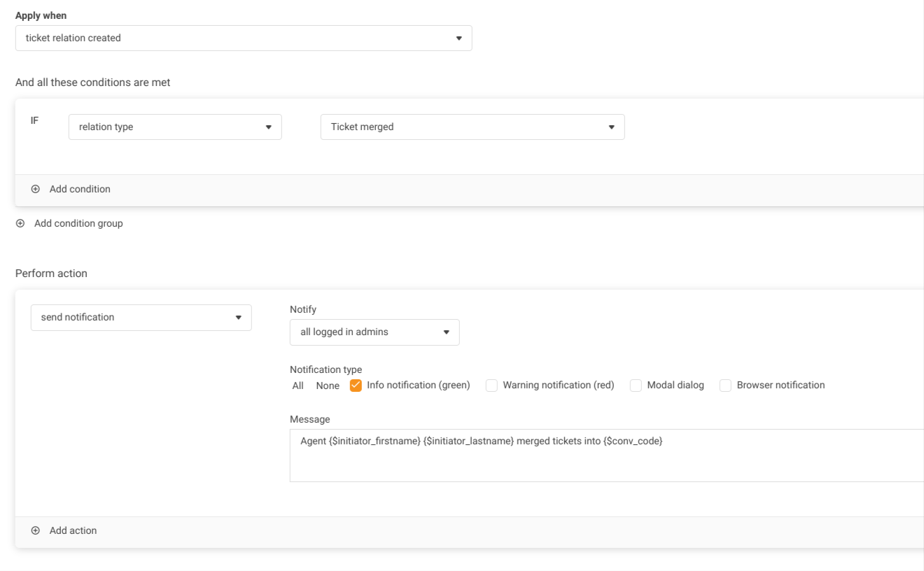Click the arrow on the ticket relation created dropdown
924x571 pixels.
click(x=459, y=38)
